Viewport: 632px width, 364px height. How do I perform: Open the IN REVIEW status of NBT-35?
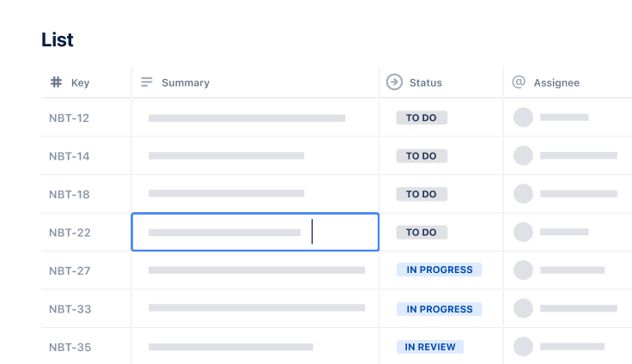coord(429,347)
